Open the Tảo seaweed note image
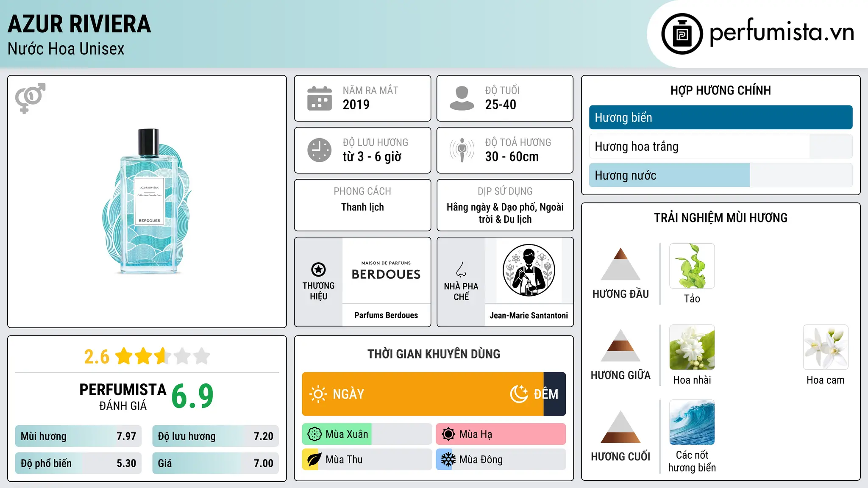The height and width of the screenshot is (488, 868). 692,266
